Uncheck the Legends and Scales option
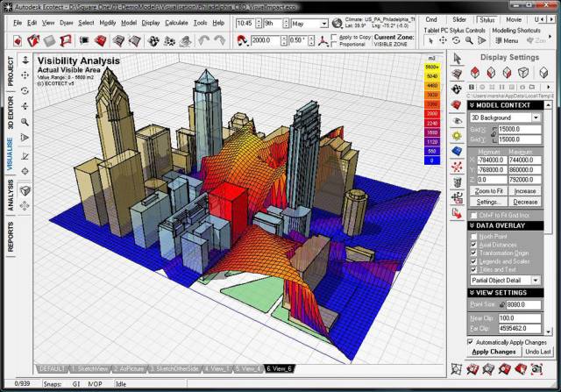This screenshot has width=561, height=392. (x=473, y=261)
